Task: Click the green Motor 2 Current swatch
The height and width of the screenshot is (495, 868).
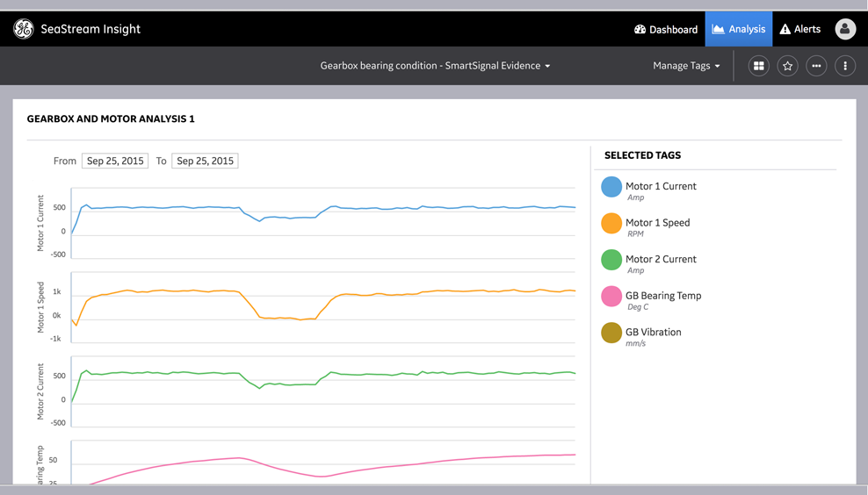Action: click(x=611, y=260)
